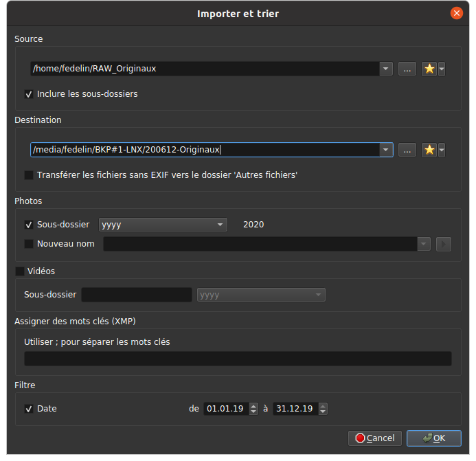
Task: Increment the start date 01.01.19 stepper
Action: click(253, 405)
